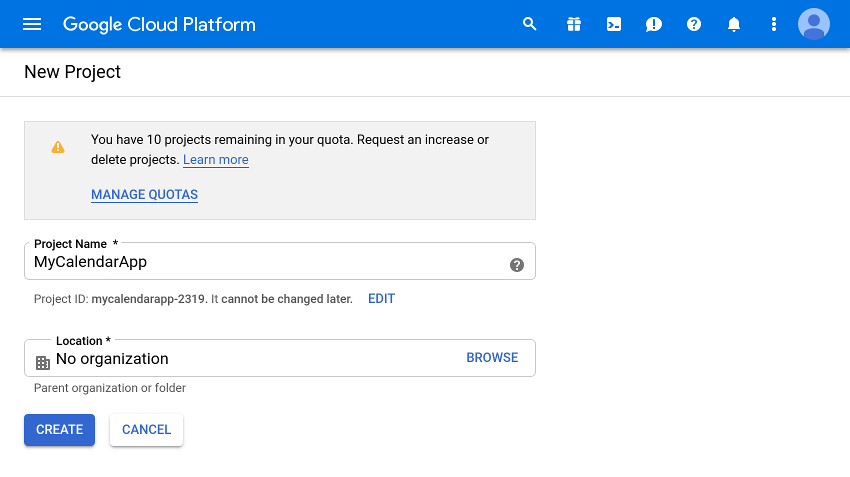This screenshot has height=477, width=850.
Task: Follow the Learn more link
Action: coord(216,160)
